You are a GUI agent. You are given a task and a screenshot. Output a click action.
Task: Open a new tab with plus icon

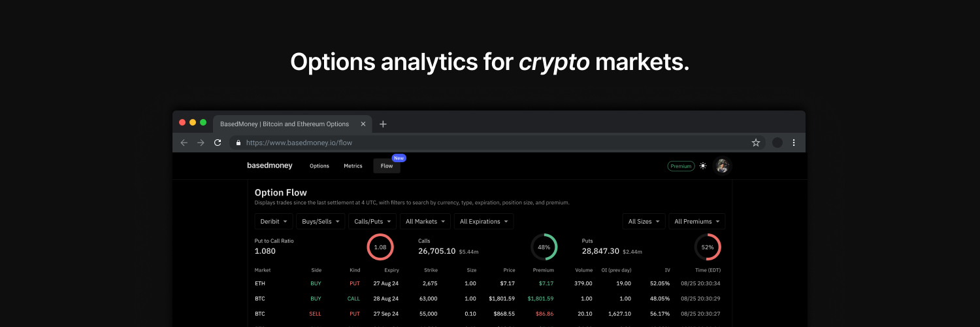[x=383, y=124]
